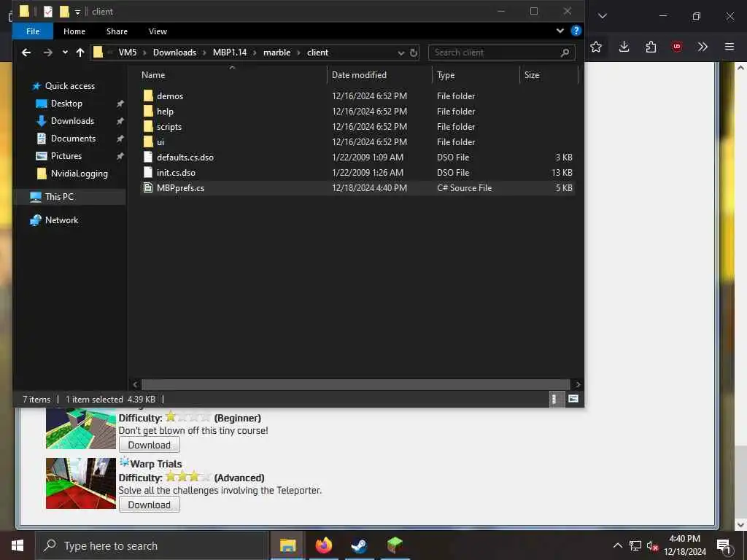
Task: Open browser tab list dropdown
Action: tap(603, 16)
